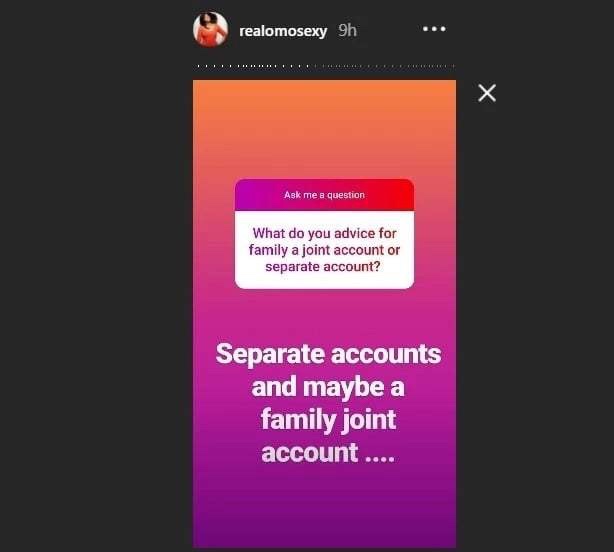The height and width of the screenshot is (552, 614).
Task: Click the 'account ....' answer line
Action: pos(328,453)
